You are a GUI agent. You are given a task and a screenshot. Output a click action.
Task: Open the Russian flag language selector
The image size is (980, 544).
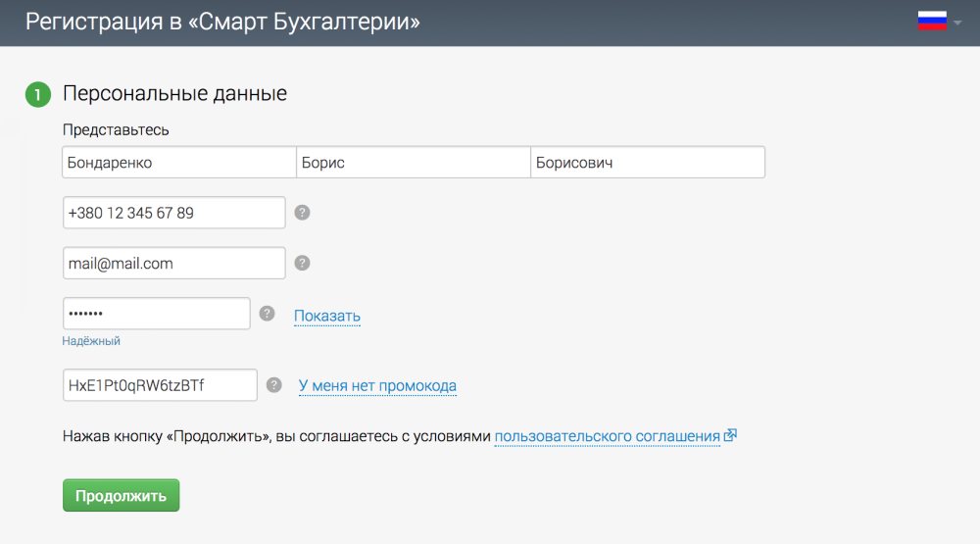(x=939, y=22)
